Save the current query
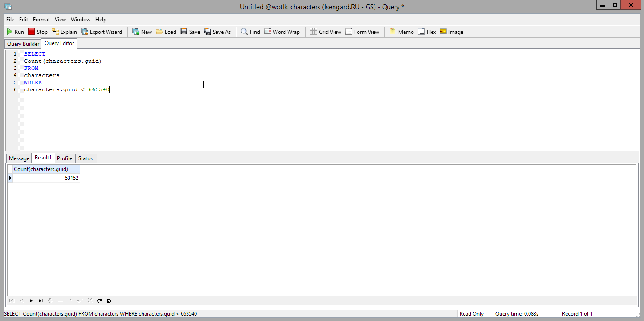This screenshot has width=644, height=321. [190, 32]
